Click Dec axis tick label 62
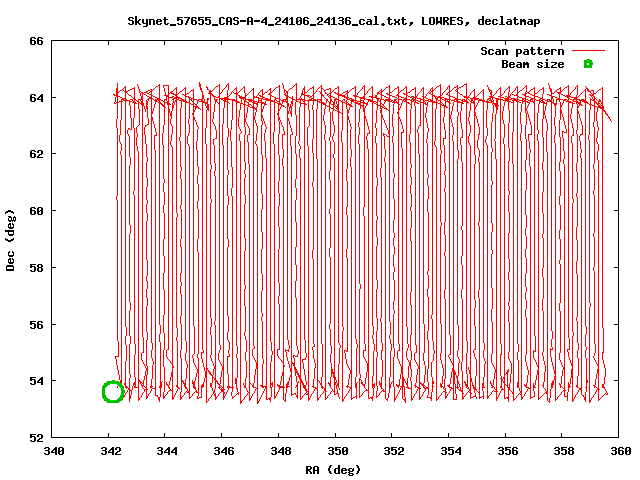This screenshot has width=640, height=480. point(36,154)
